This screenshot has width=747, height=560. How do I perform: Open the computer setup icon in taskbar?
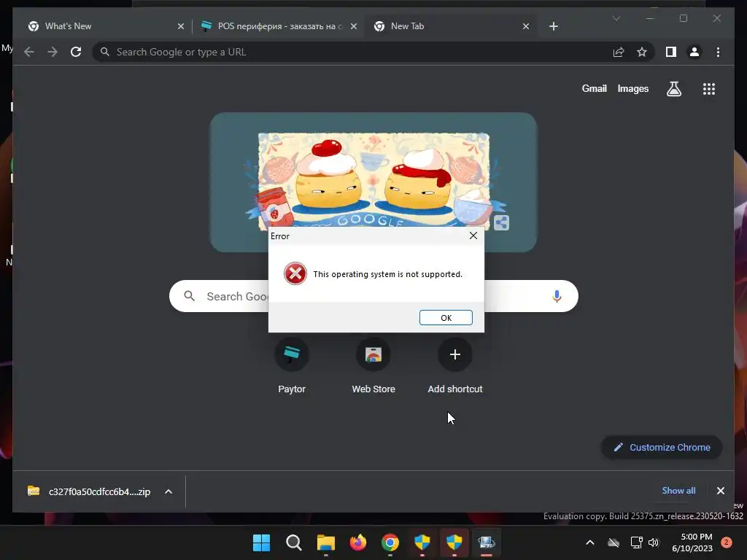(x=487, y=542)
